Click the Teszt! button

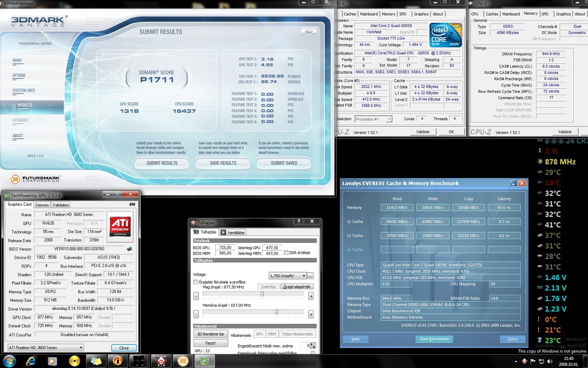tap(211, 343)
